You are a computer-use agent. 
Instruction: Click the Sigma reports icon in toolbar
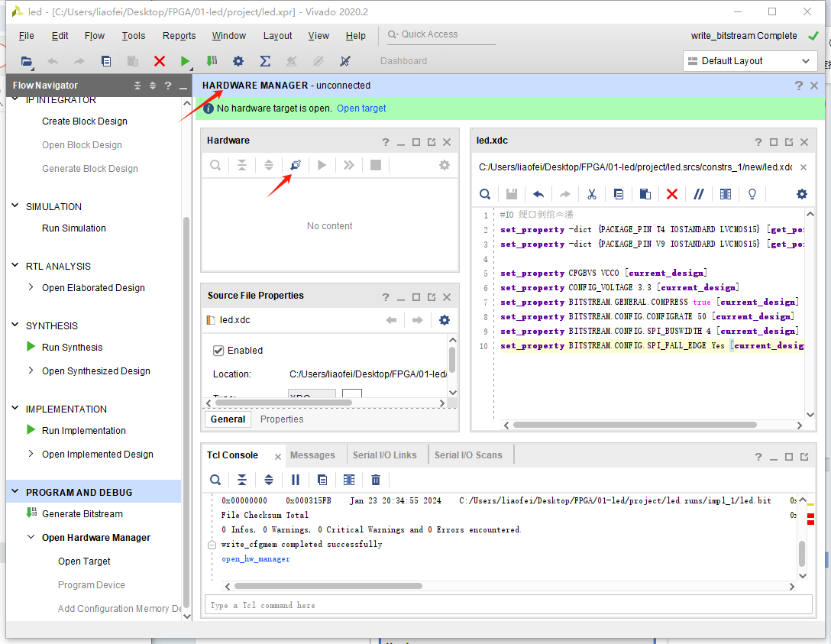coord(265,61)
